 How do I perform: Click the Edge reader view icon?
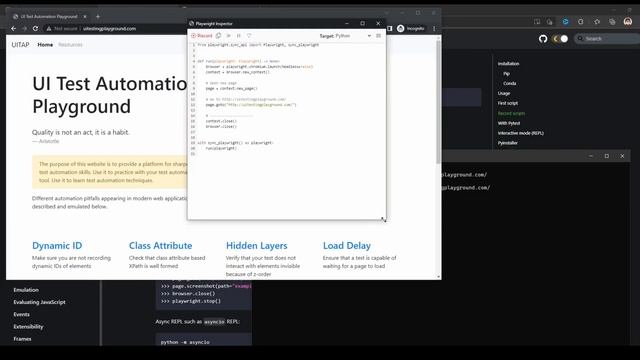coord(537,22)
